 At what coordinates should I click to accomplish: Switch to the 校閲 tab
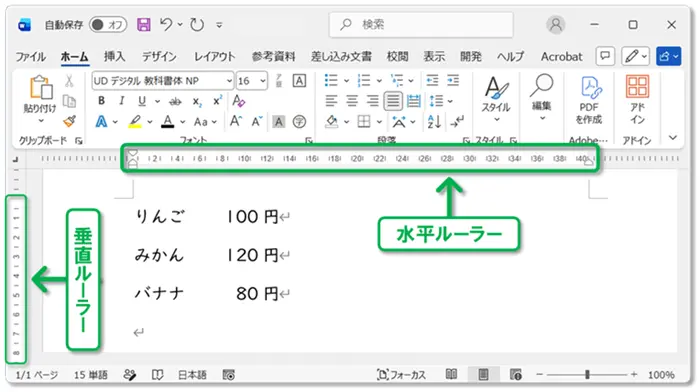pos(397,57)
